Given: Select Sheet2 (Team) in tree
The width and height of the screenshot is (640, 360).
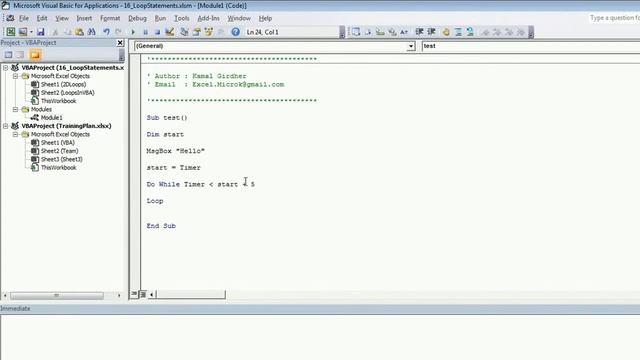Looking at the screenshot, I should (59, 151).
